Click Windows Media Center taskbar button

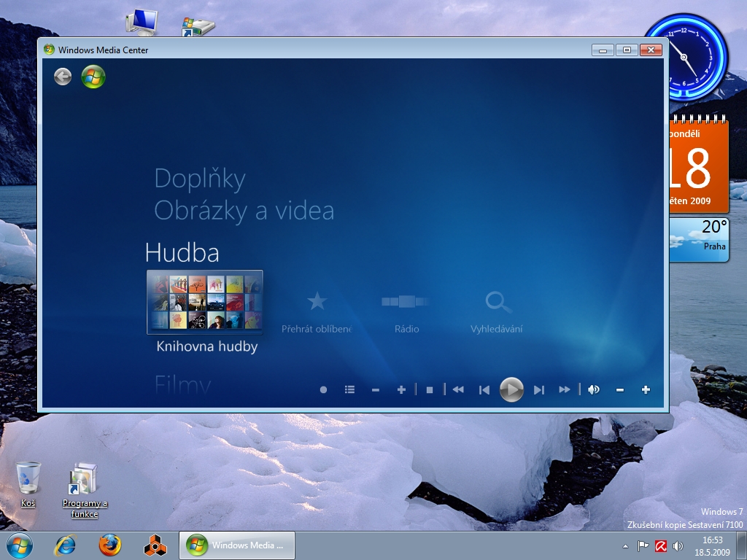click(x=237, y=545)
